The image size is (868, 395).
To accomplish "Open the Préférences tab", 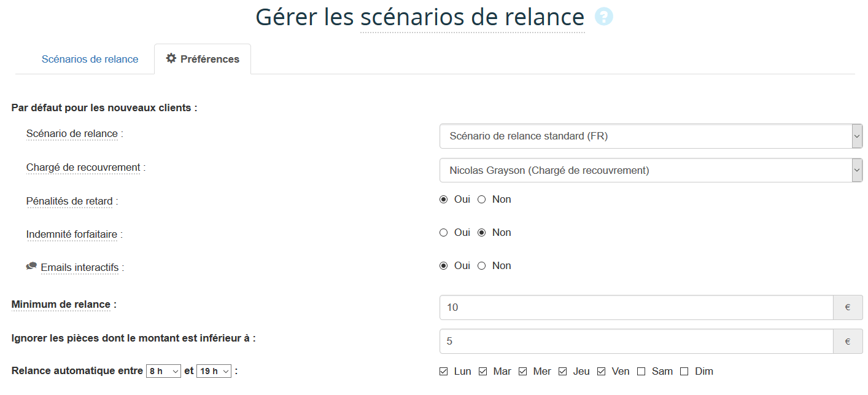I will click(x=203, y=60).
